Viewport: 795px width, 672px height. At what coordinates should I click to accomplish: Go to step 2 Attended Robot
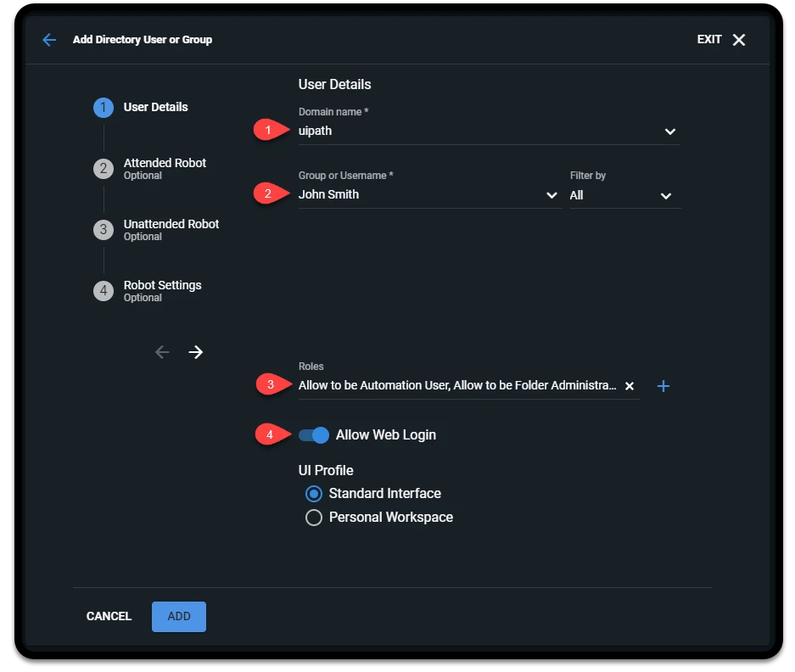[149, 168]
